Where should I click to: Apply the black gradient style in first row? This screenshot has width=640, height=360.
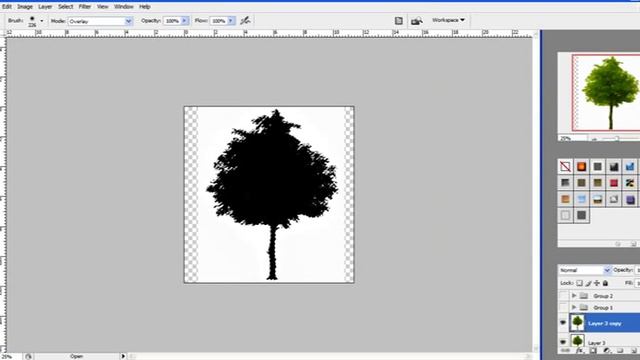click(614, 167)
